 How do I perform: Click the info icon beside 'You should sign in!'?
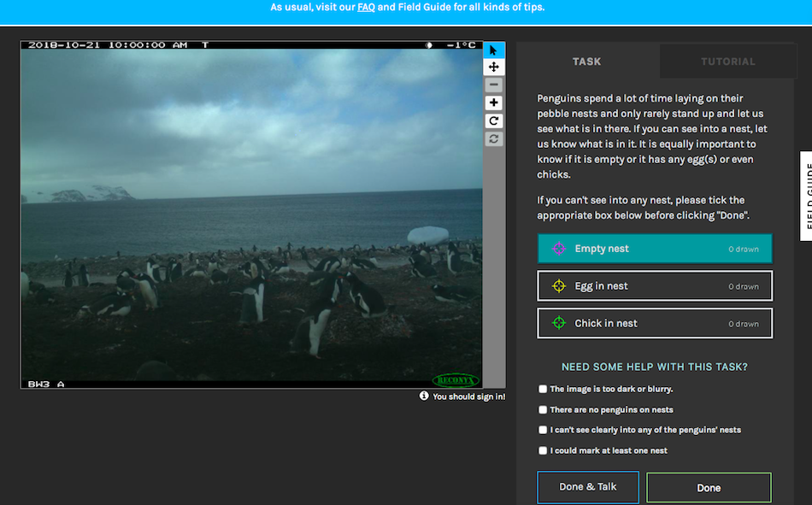click(424, 396)
